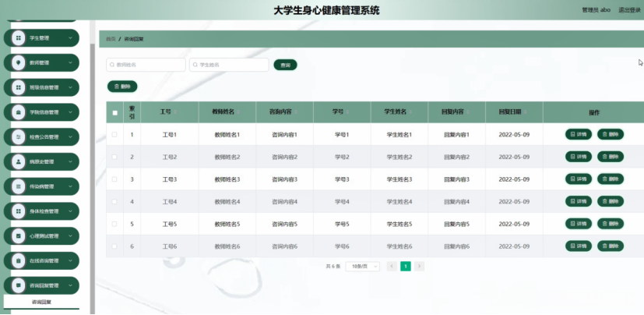Viewport: 644px width, 315px height.
Task: Go to 首页 in breadcrumb
Action: pos(111,40)
